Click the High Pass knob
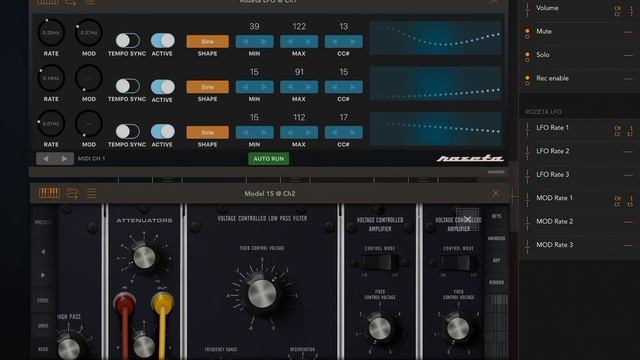The image size is (640, 360). [69, 349]
